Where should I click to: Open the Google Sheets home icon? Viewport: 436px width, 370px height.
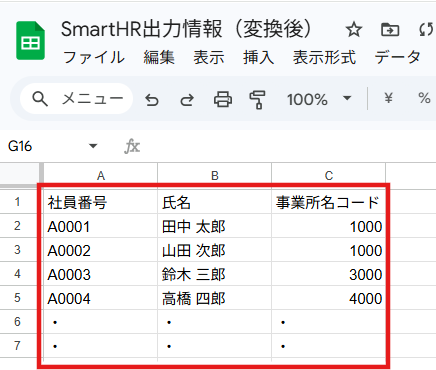(30, 40)
